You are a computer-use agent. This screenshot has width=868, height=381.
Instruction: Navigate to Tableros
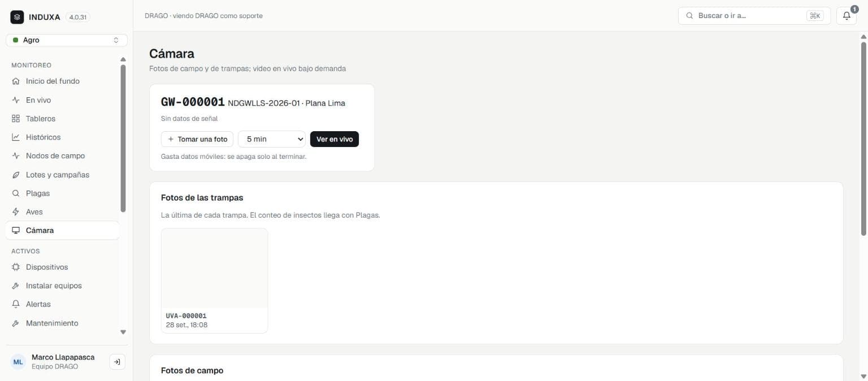tap(62, 119)
